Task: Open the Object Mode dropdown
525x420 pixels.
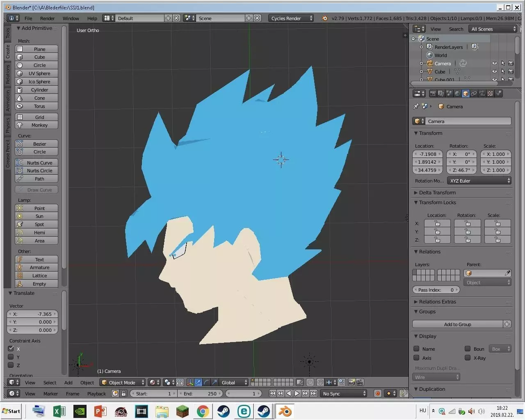Action: [x=123, y=382]
